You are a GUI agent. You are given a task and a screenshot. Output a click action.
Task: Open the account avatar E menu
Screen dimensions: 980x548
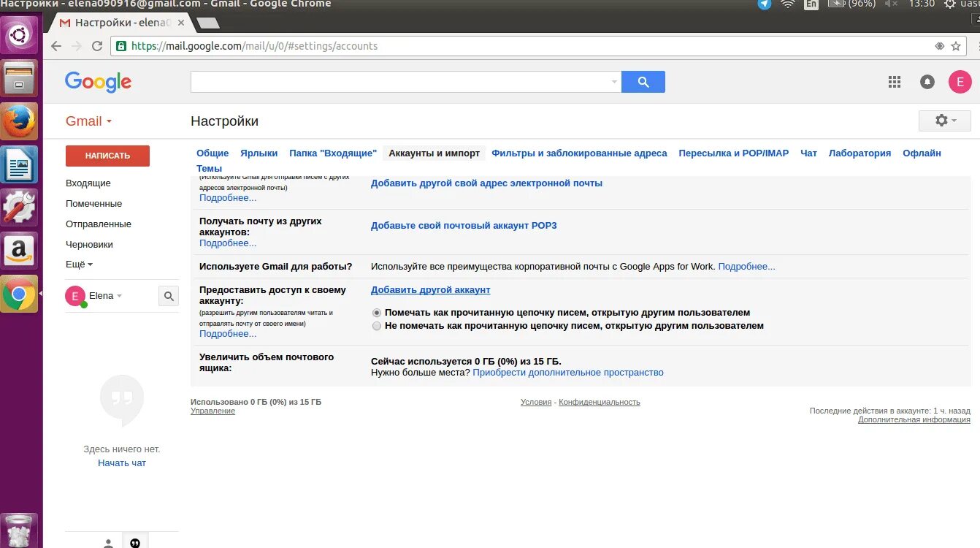pos(960,82)
